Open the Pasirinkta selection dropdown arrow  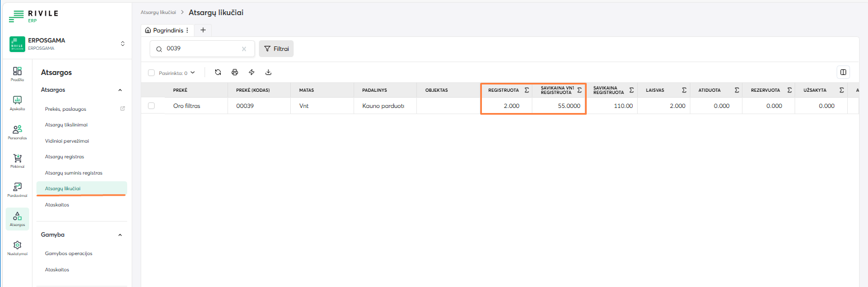[x=193, y=73]
